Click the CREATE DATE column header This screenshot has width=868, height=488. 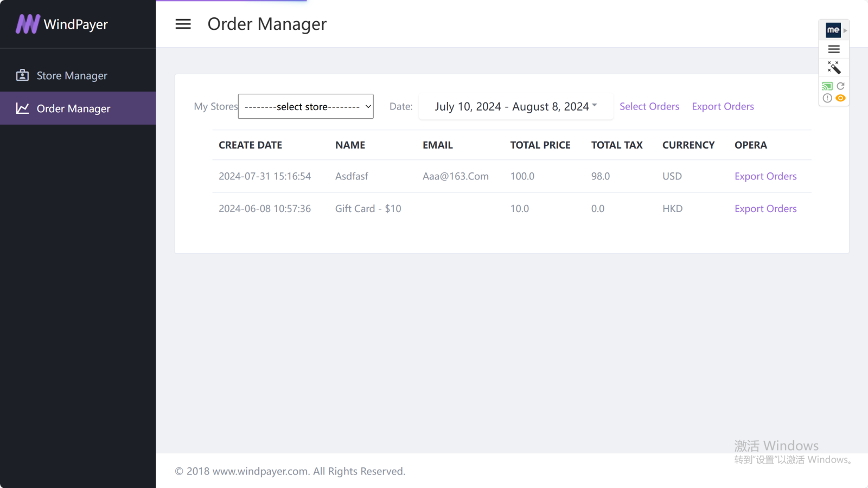pyautogui.click(x=250, y=145)
